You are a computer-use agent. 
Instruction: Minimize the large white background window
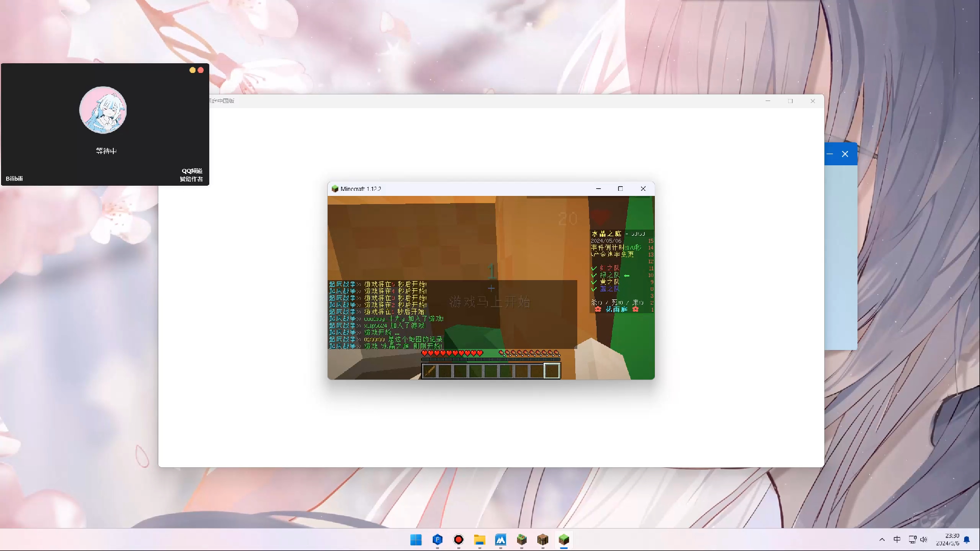coord(768,101)
